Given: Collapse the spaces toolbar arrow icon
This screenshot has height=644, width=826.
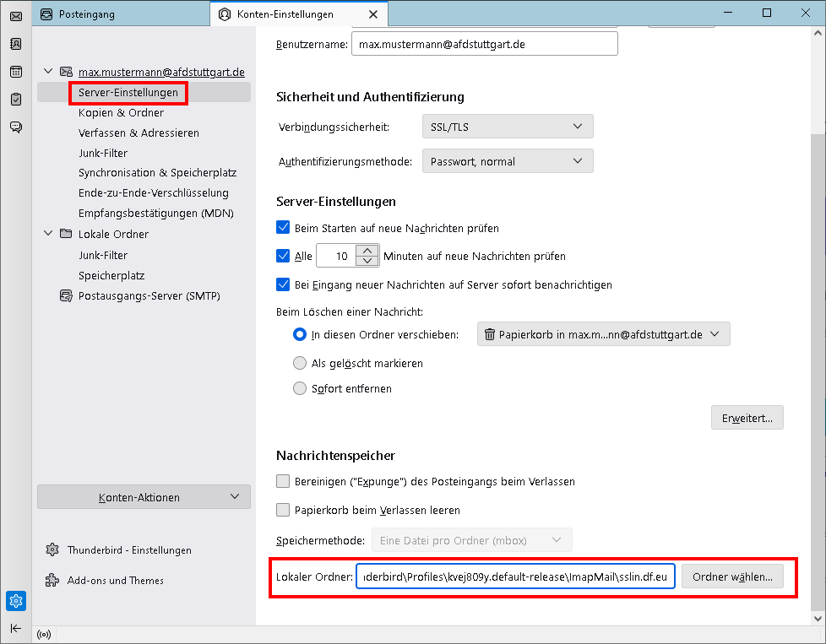Looking at the screenshot, I should pyautogui.click(x=16, y=628).
